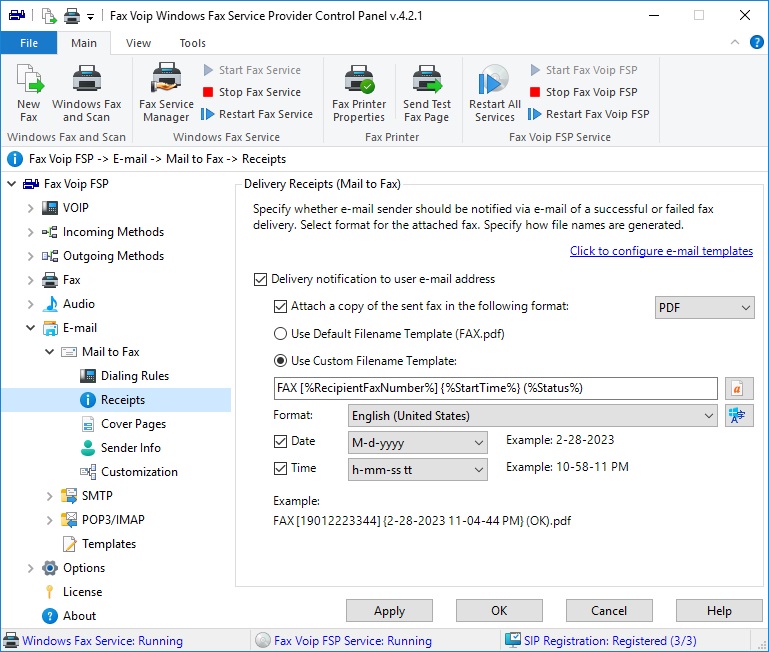Click into the custom filename template field
The width and height of the screenshot is (769, 652).
[495, 389]
